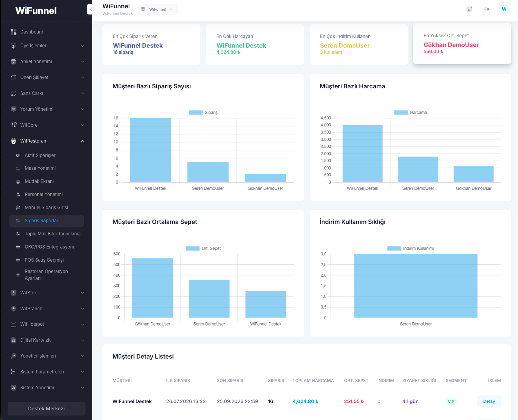Click the WiFunnel logo in the sidebar
The height and width of the screenshot is (420, 518).
coord(36,10)
